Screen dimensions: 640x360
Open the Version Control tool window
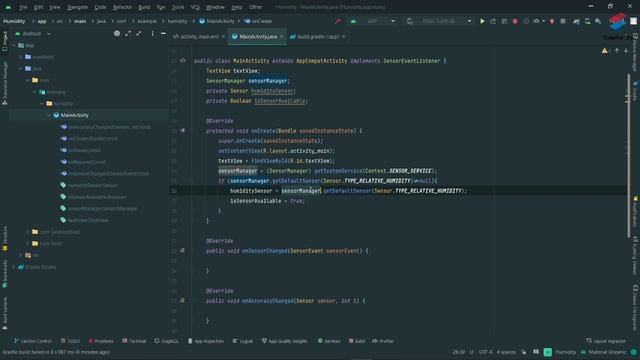click(33, 341)
